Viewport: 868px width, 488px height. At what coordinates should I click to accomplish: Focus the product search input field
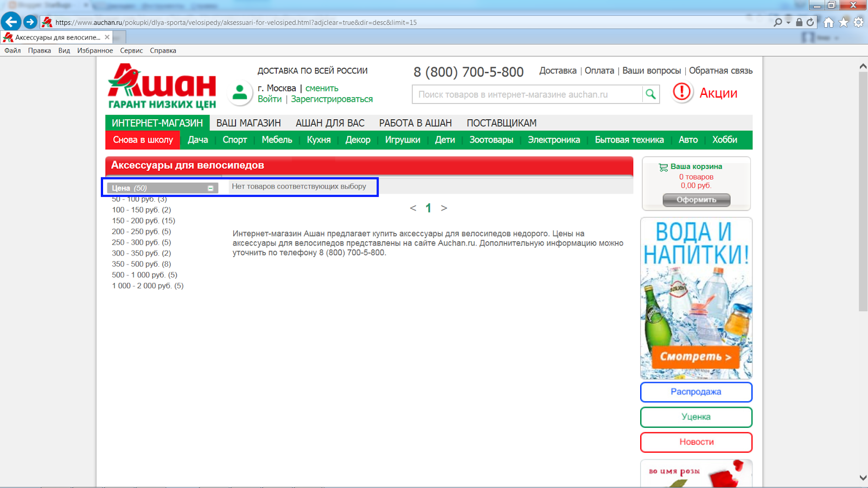527,94
